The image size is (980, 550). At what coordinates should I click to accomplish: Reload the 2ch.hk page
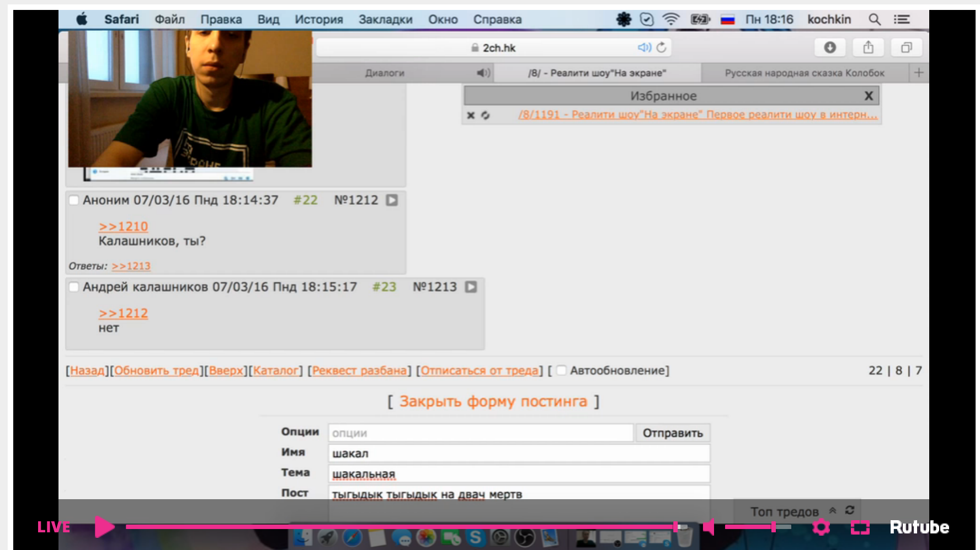point(661,47)
